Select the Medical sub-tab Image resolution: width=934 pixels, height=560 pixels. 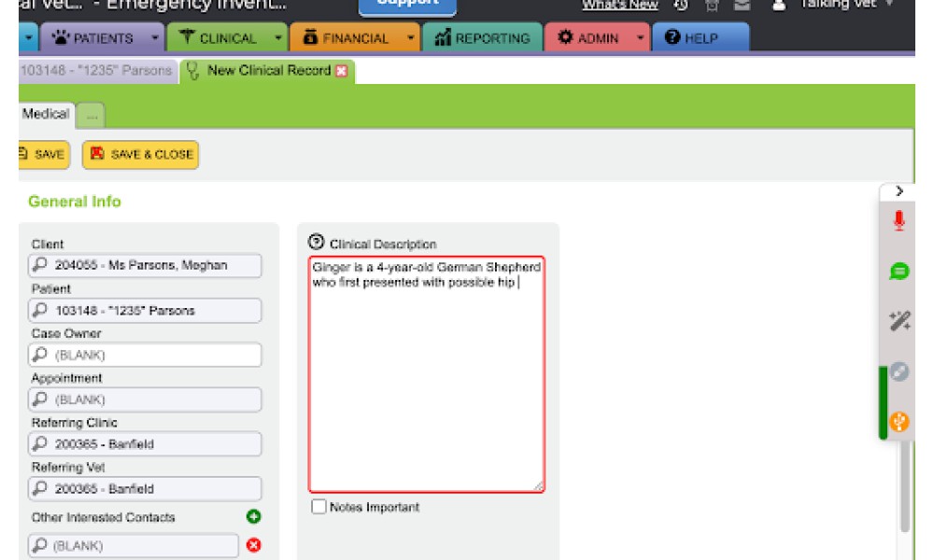(47, 114)
